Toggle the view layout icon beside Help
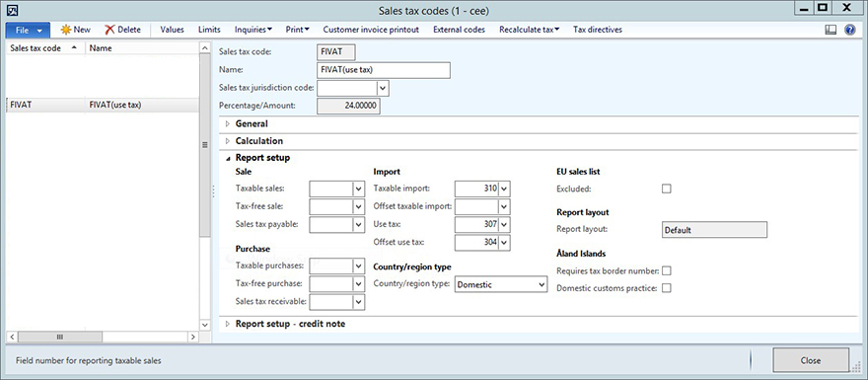This screenshot has height=380, width=868. [x=831, y=30]
